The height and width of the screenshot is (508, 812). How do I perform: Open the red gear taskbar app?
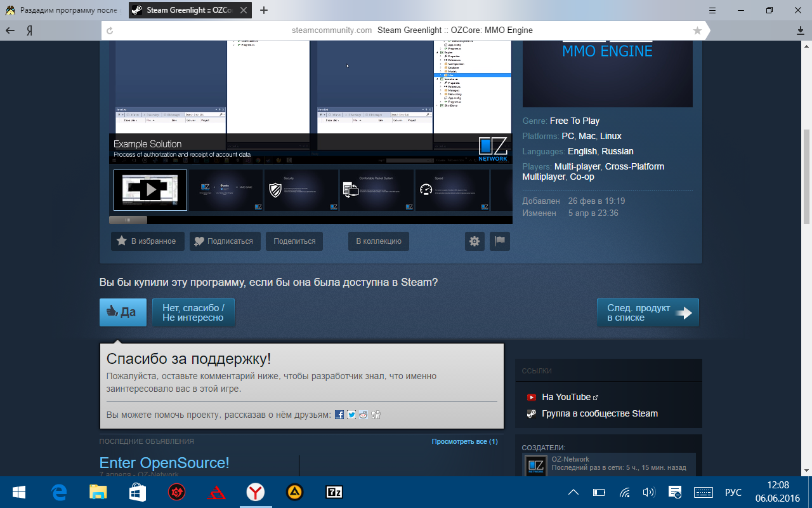click(x=177, y=492)
